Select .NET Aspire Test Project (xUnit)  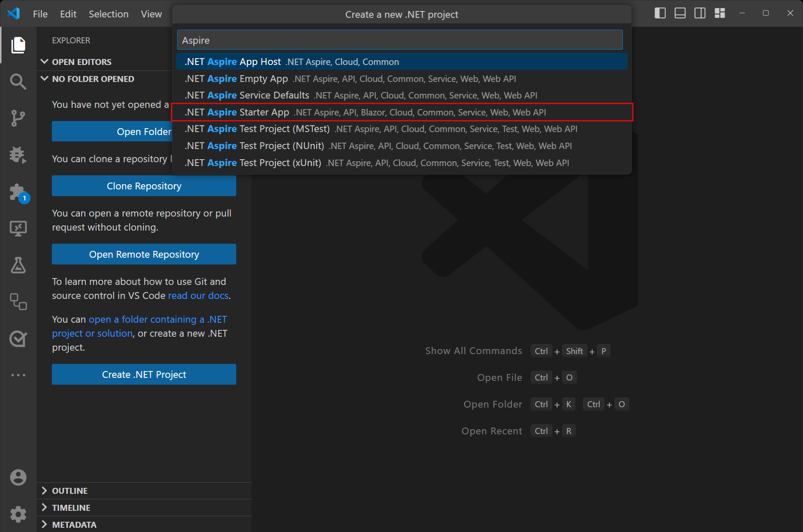point(402,163)
